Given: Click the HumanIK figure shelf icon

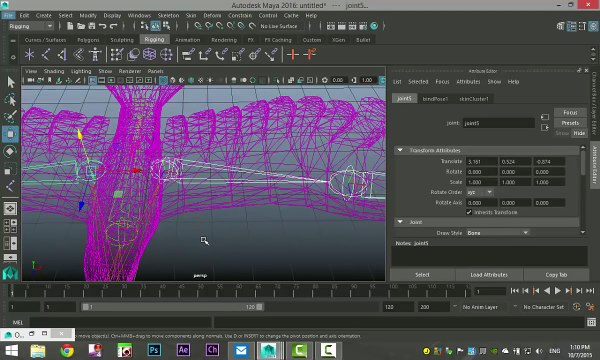Looking at the screenshot, I should (x=95, y=55).
